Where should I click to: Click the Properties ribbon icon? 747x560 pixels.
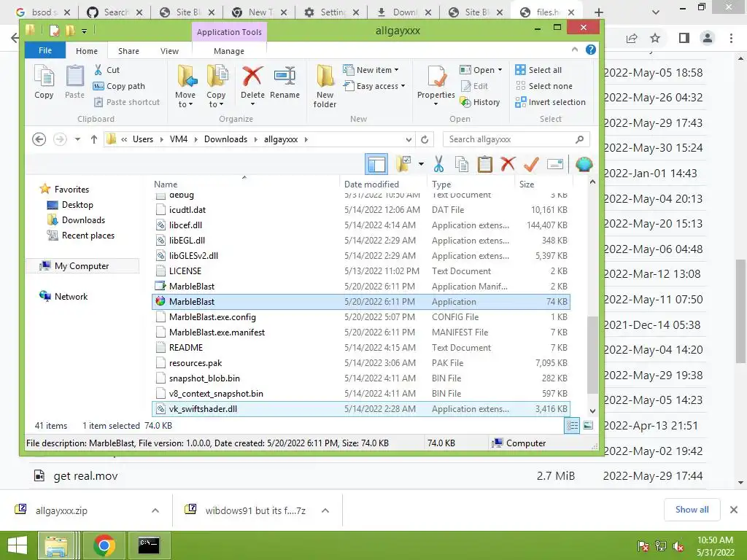[x=436, y=82]
